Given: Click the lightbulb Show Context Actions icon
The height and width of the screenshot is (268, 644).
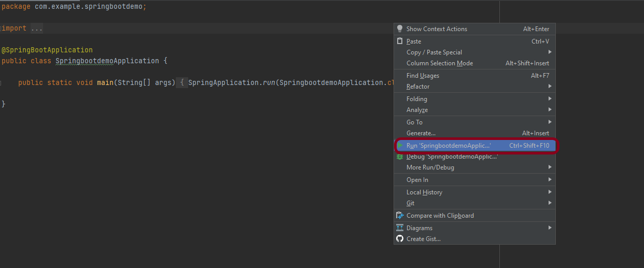Looking at the screenshot, I should pos(400,29).
